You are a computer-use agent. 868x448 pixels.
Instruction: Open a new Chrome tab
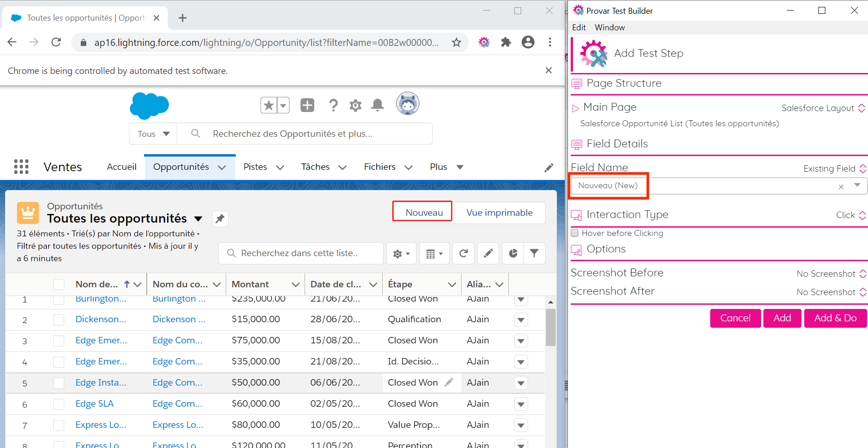click(x=183, y=18)
